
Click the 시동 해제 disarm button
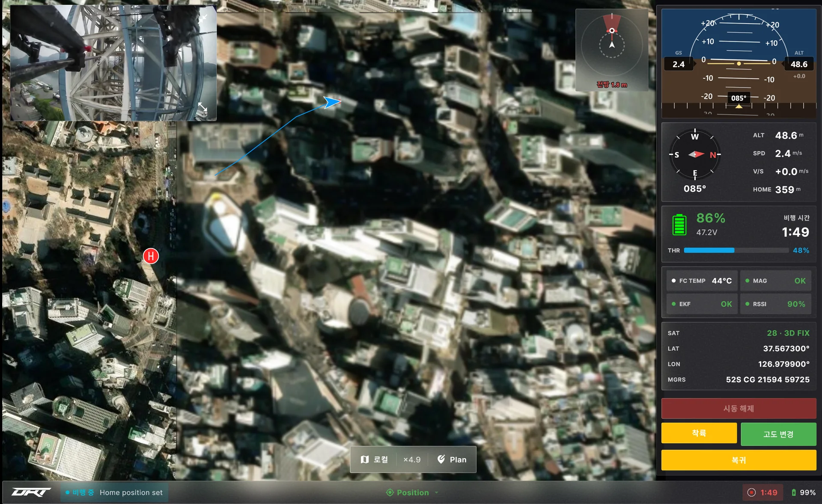pyautogui.click(x=739, y=409)
